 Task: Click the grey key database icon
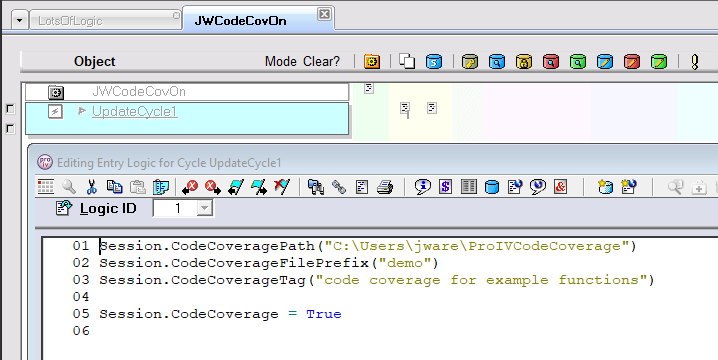pyautogui.click(x=470, y=61)
